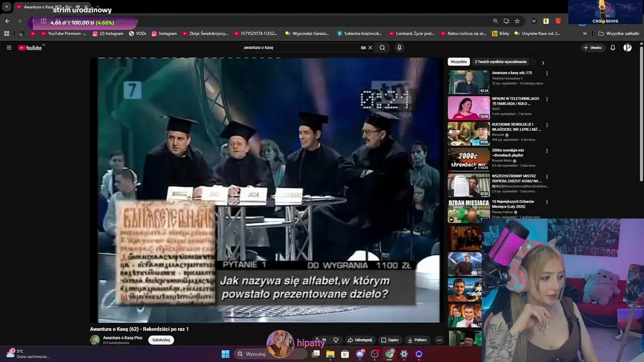This screenshot has height=362, width=644.
Task: Open Microsoft Store from the taskbar
Action: tap(345, 354)
